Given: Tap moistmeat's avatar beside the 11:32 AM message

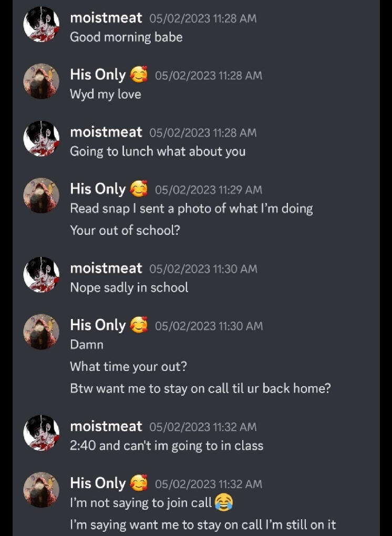Looking at the screenshot, I should pyautogui.click(x=42, y=432).
